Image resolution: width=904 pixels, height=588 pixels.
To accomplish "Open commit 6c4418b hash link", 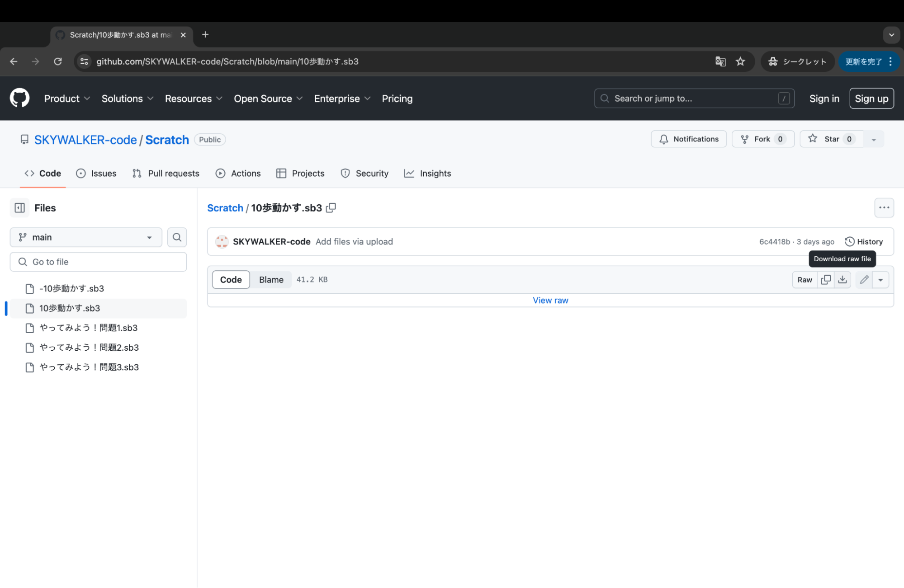I will tap(774, 241).
